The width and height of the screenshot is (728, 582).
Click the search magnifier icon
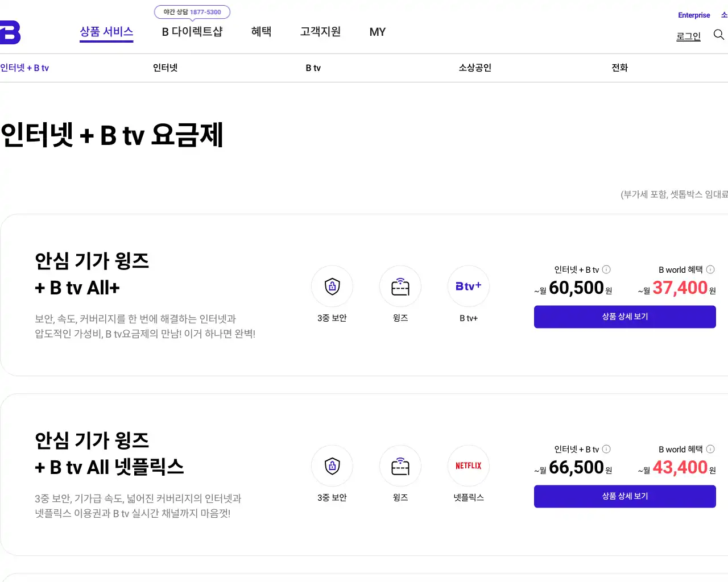(x=719, y=35)
